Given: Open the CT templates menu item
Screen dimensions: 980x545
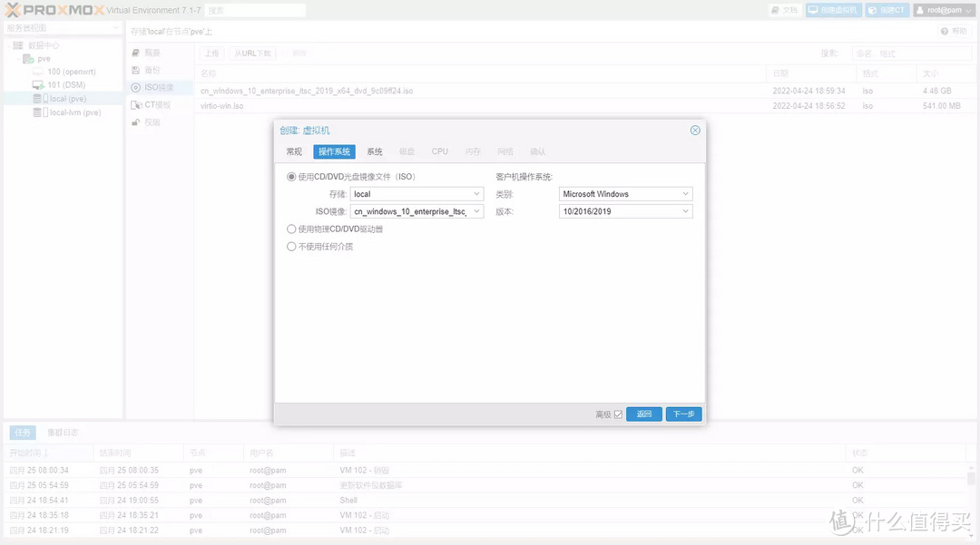Looking at the screenshot, I should tap(158, 105).
